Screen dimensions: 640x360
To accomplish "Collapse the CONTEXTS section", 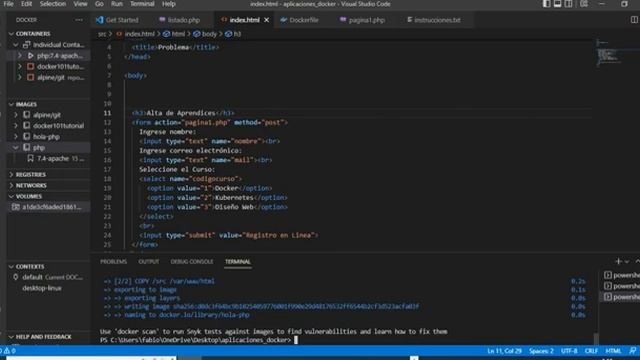I will point(11,267).
